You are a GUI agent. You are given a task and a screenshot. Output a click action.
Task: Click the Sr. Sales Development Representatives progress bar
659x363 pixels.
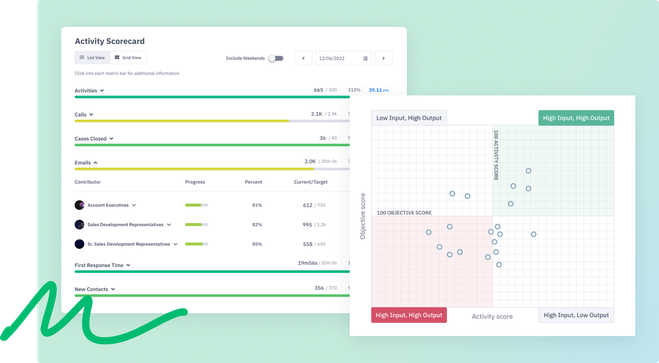click(x=196, y=244)
